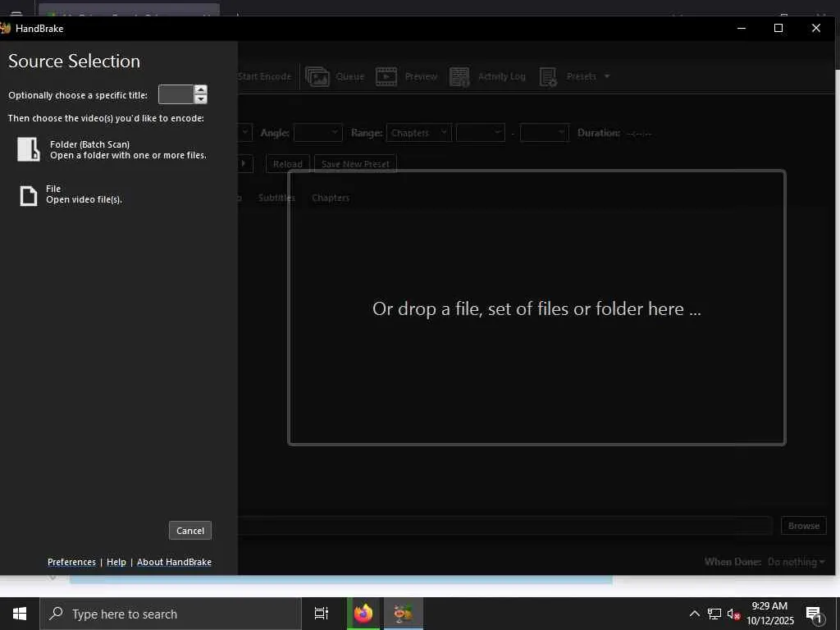Click the specific title input field
The width and height of the screenshot is (840, 630).
pyautogui.click(x=176, y=94)
